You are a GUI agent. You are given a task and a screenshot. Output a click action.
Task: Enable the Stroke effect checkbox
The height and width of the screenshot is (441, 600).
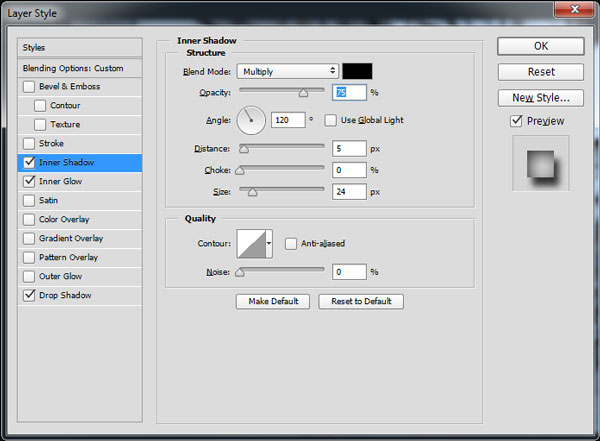click(29, 144)
